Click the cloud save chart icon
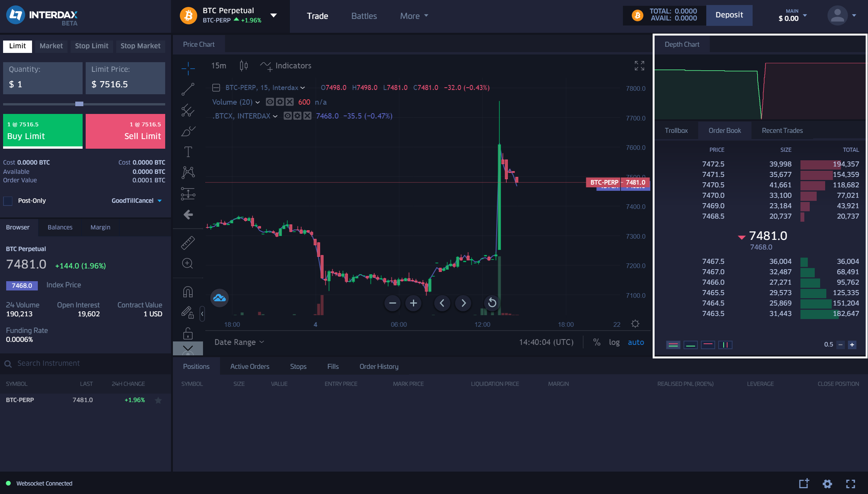 pyautogui.click(x=220, y=298)
